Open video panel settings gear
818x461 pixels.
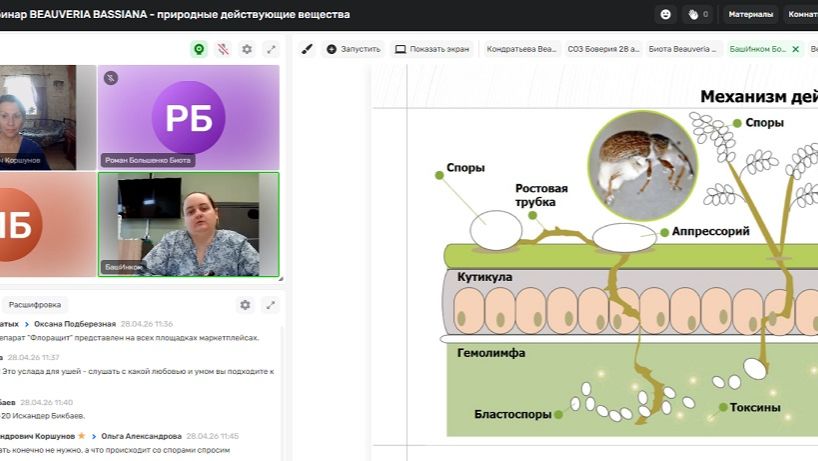(247, 49)
